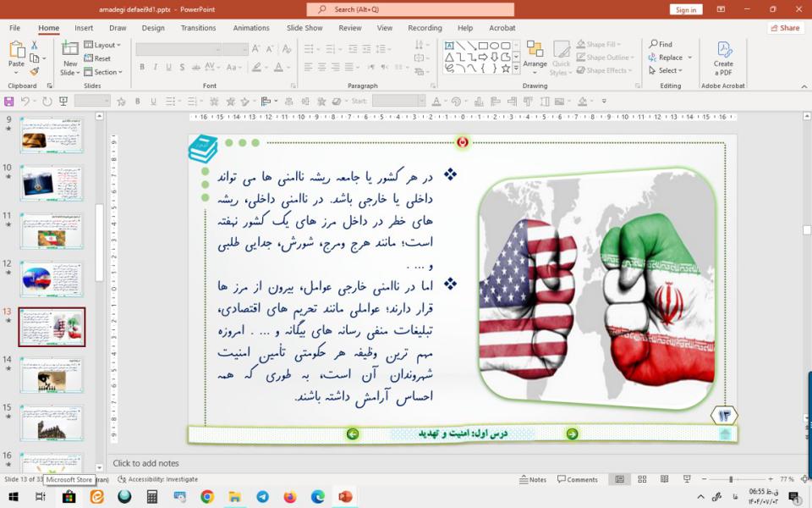Click Start From Beginning presentation icon

click(x=63, y=101)
